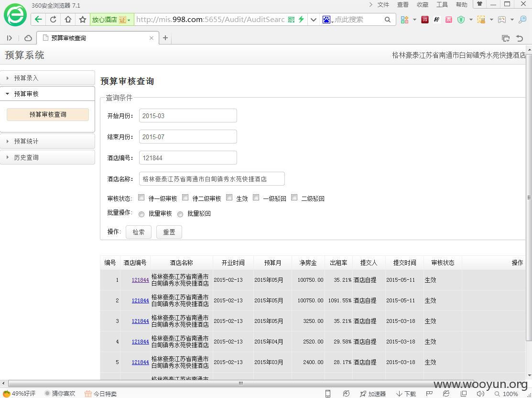Screen dimensions: 532x398
Task: Open downloads from status bar arrow
Action: point(406,394)
